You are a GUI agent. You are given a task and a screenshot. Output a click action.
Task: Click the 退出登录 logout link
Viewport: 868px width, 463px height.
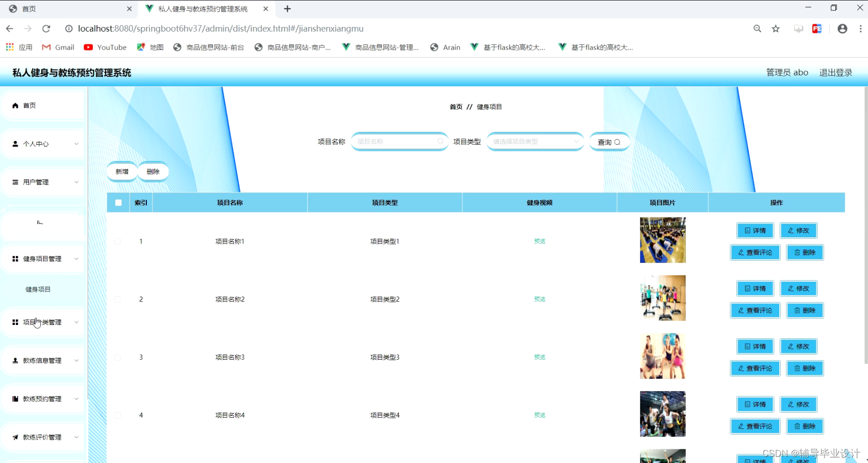835,72
